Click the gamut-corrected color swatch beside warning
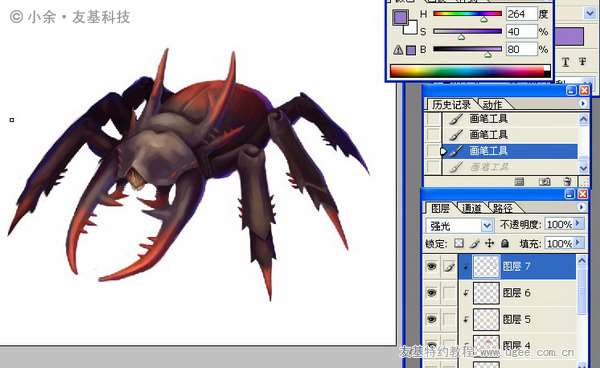 click(411, 50)
